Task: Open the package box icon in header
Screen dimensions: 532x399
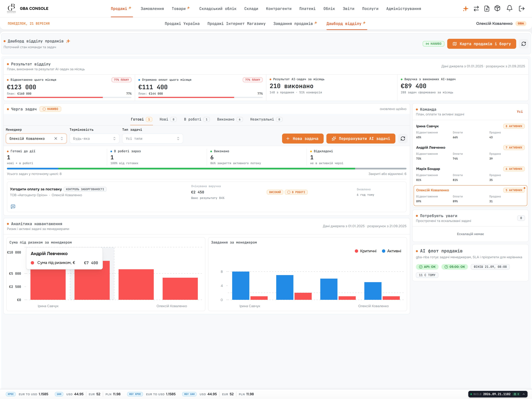Action: coord(497,8)
